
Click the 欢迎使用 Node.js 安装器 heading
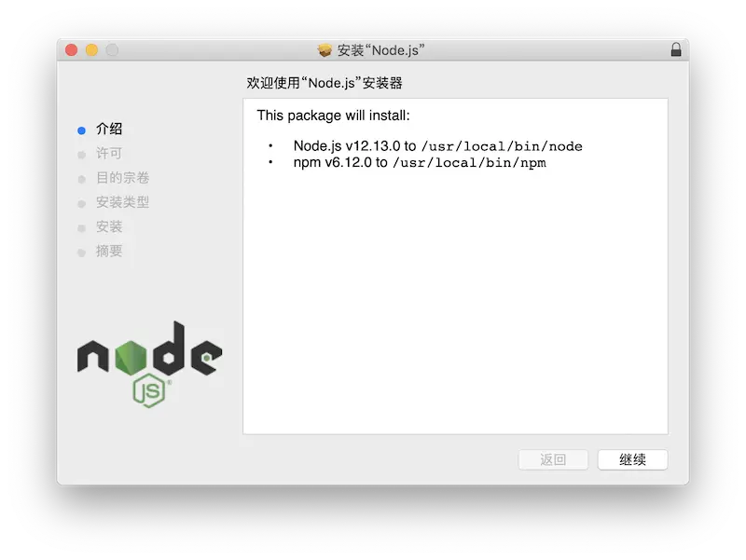(x=325, y=83)
